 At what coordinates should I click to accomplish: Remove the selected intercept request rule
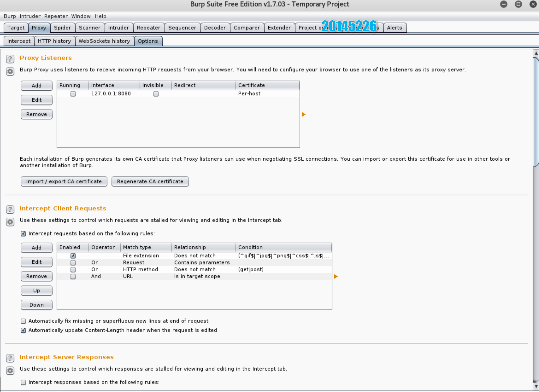coord(36,276)
